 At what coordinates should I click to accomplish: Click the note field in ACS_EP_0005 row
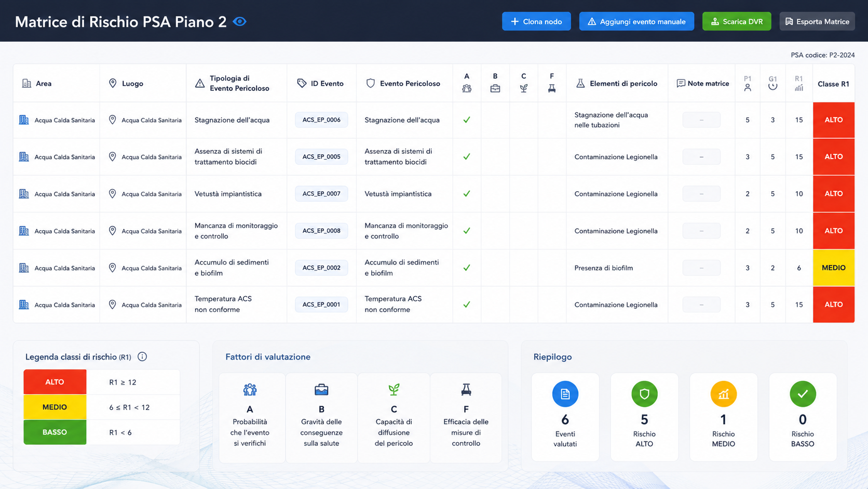coord(701,156)
